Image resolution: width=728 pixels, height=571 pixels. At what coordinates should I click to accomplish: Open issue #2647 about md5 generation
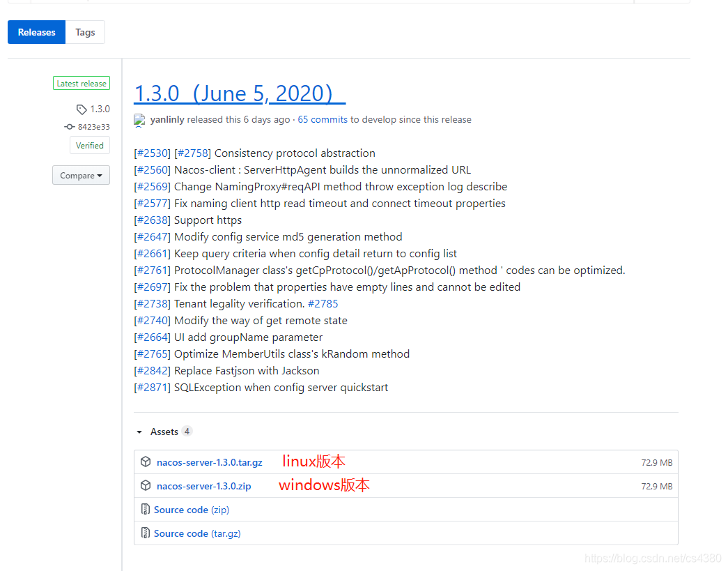[153, 237]
